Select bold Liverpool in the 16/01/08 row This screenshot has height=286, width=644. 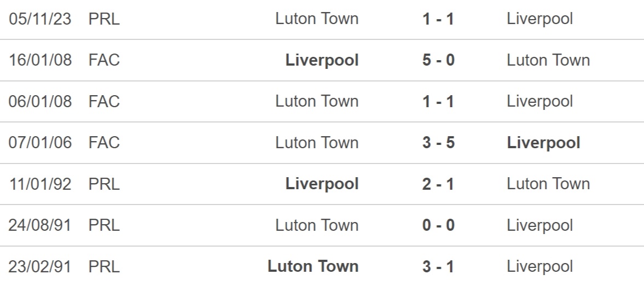322,60
